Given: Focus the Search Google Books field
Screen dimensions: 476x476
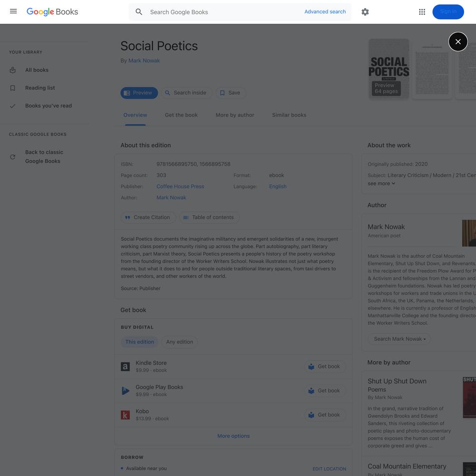Looking at the screenshot, I should 225,12.
